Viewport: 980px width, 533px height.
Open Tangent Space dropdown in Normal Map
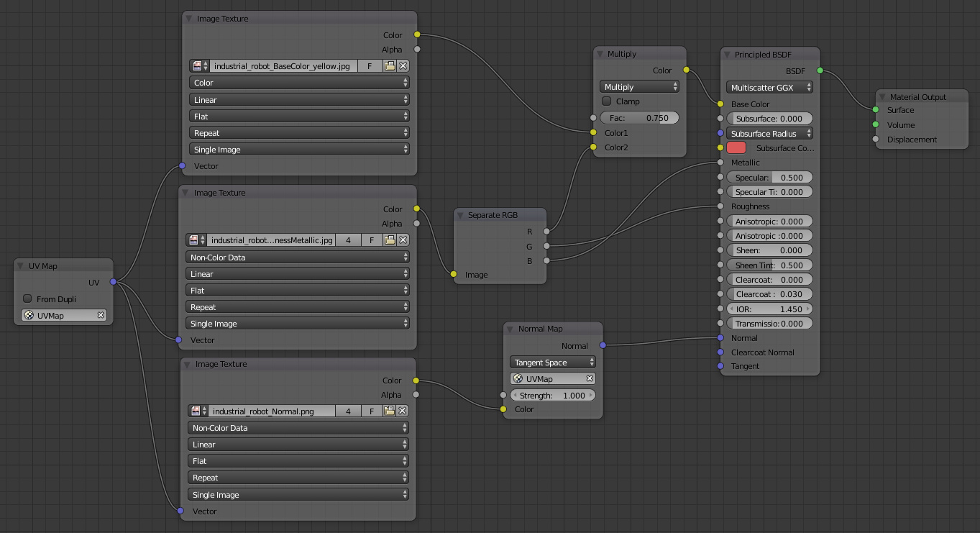[x=553, y=363]
